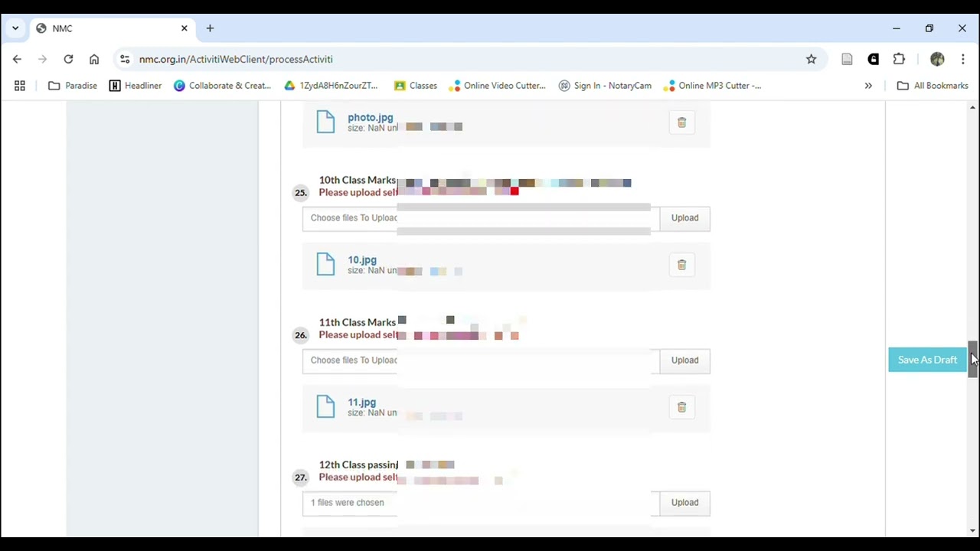
Task: Open a new browser tab
Action: tap(210, 28)
